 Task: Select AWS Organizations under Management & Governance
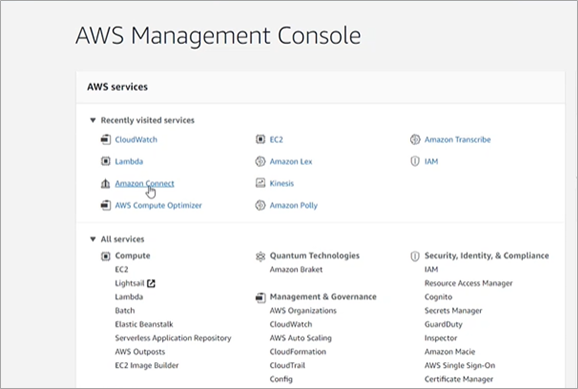pos(303,311)
